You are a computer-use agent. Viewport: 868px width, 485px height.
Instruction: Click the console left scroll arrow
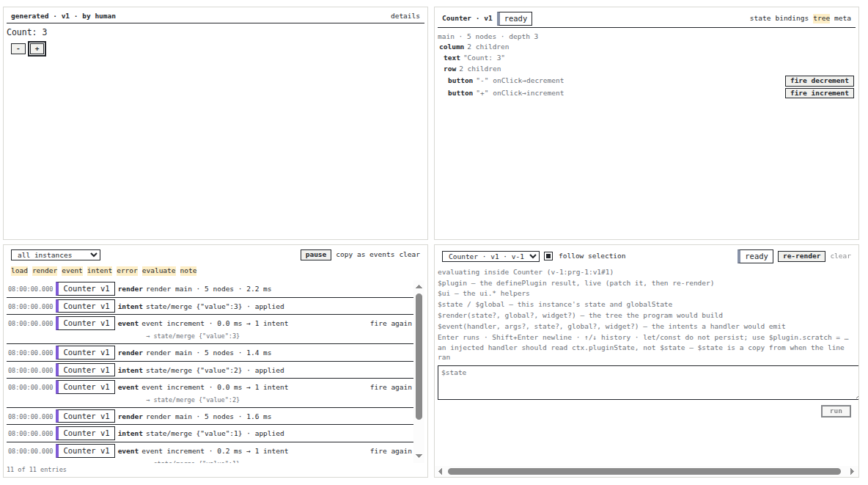click(441, 472)
